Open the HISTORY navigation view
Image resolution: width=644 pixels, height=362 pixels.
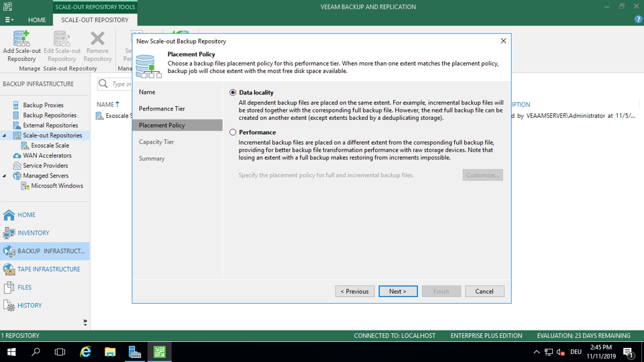click(45, 306)
